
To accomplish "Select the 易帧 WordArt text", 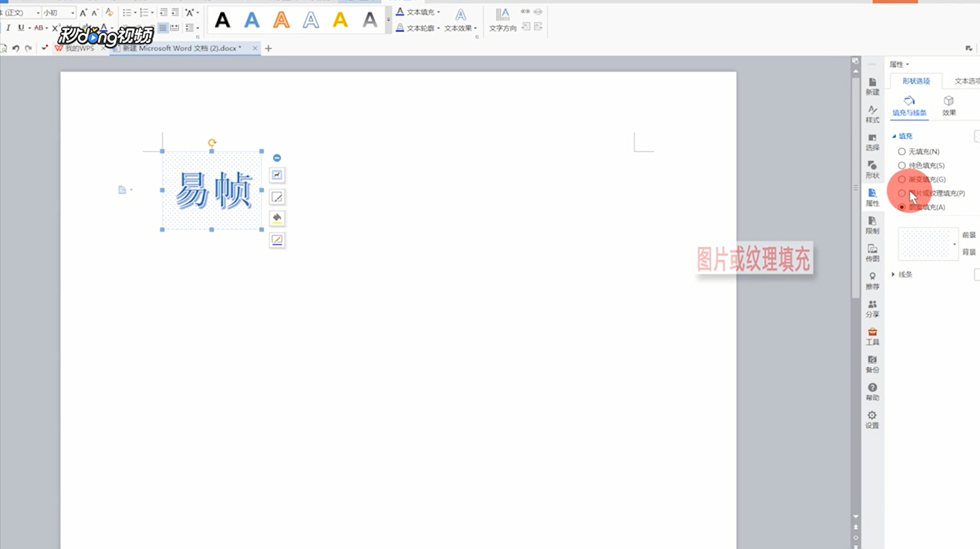I will tap(213, 191).
